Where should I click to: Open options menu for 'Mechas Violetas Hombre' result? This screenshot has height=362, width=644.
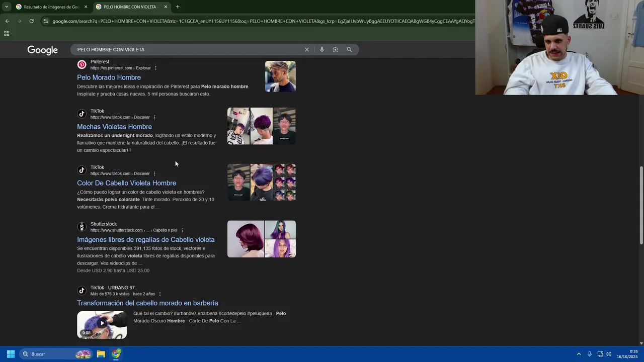click(154, 117)
